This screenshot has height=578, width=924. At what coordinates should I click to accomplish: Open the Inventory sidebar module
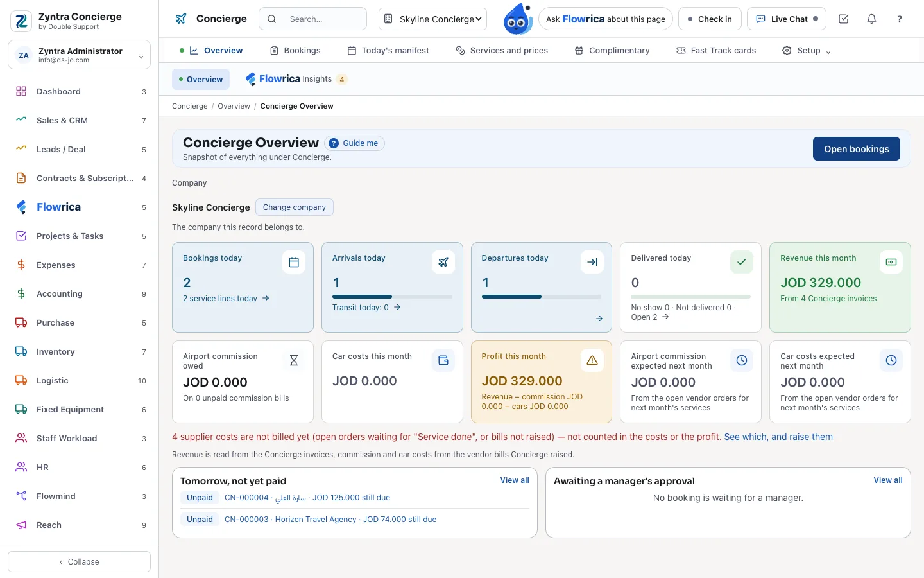(x=79, y=351)
